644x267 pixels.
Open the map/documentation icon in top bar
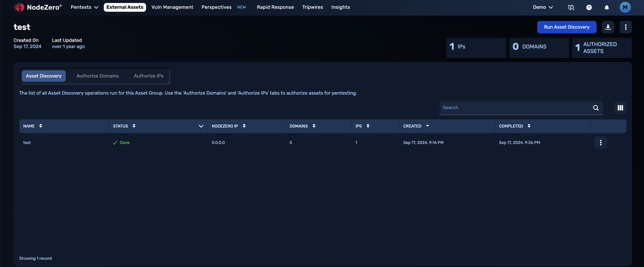(x=571, y=7)
